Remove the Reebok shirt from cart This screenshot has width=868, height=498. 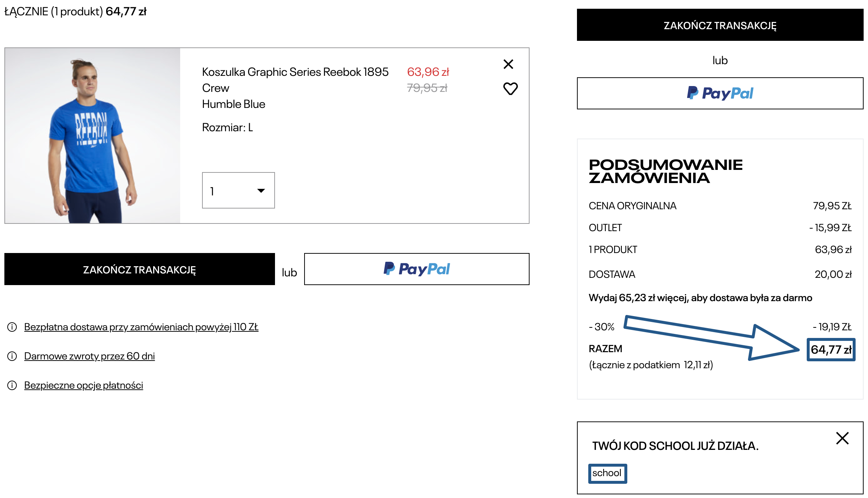pyautogui.click(x=508, y=64)
